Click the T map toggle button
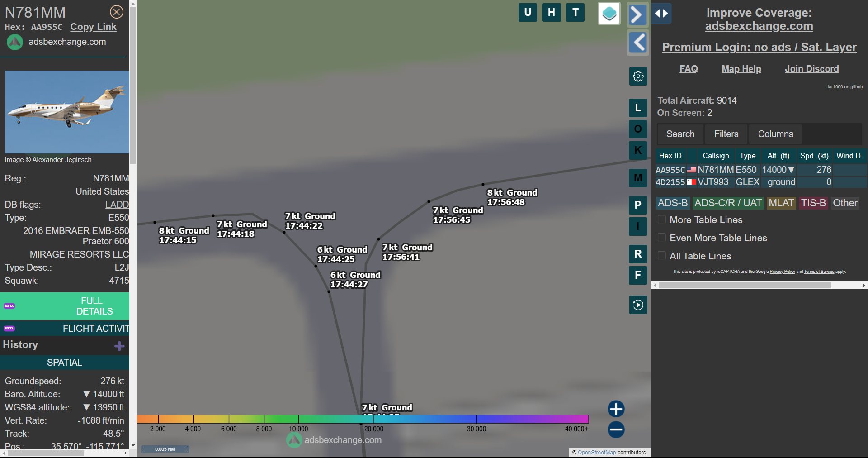This screenshot has height=458, width=868. pos(576,12)
